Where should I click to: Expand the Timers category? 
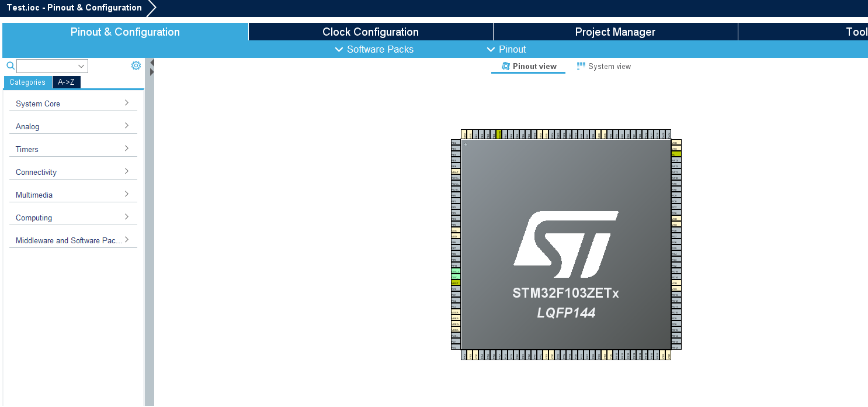coord(73,149)
